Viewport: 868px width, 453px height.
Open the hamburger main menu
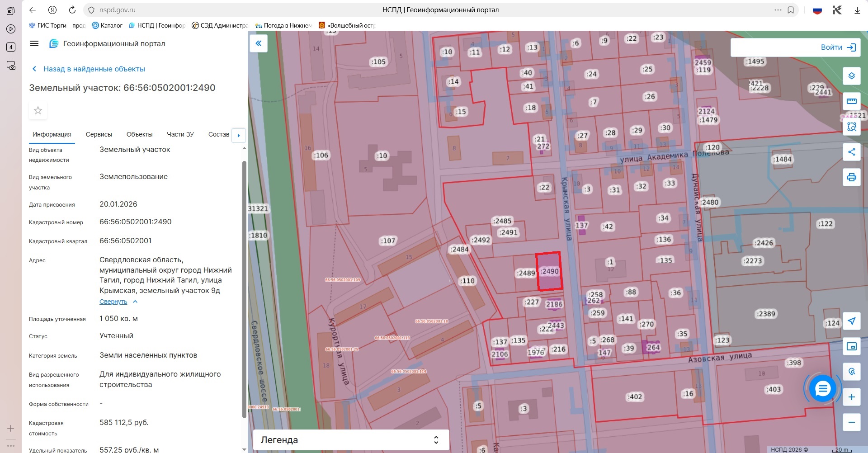pyautogui.click(x=34, y=43)
